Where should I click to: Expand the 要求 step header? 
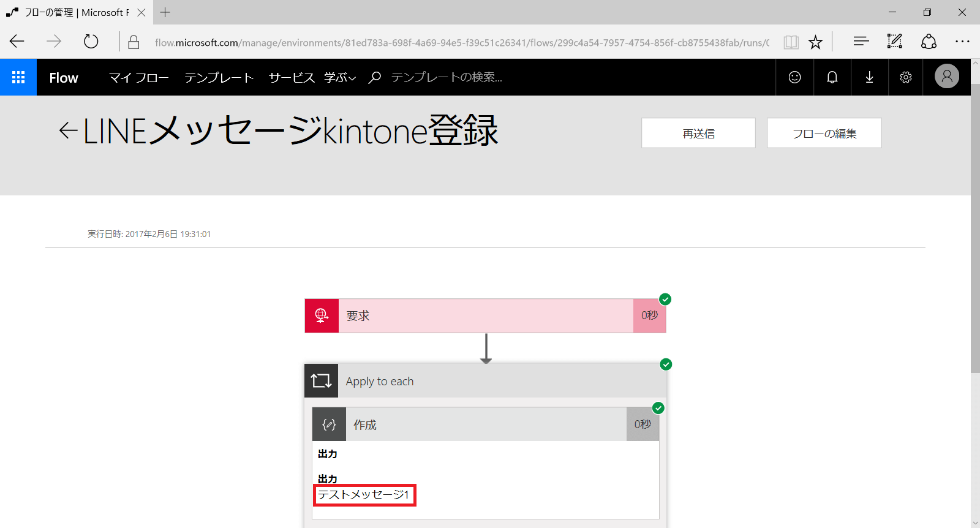pyautogui.click(x=485, y=316)
